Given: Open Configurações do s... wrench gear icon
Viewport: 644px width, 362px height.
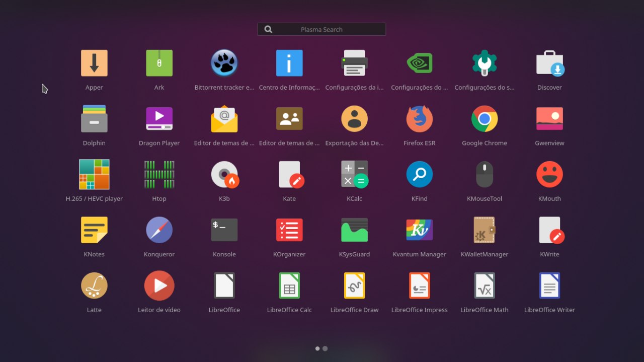Looking at the screenshot, I should coord(485,63).
